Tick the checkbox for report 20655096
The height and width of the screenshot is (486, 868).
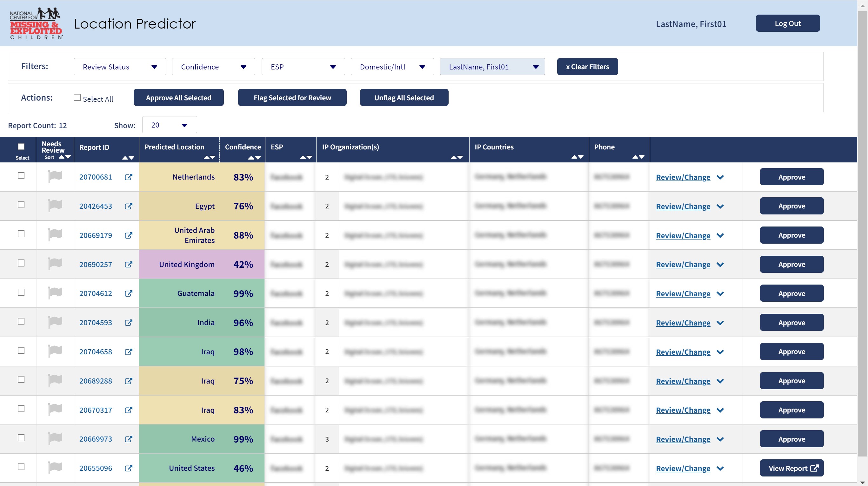click(x=21, y=466)
